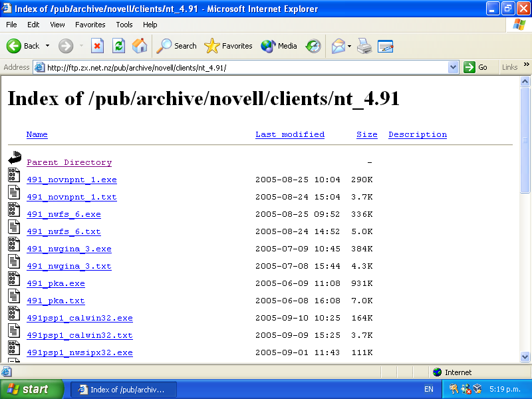
Task: Open the View menu
Action: pos(57,25)
